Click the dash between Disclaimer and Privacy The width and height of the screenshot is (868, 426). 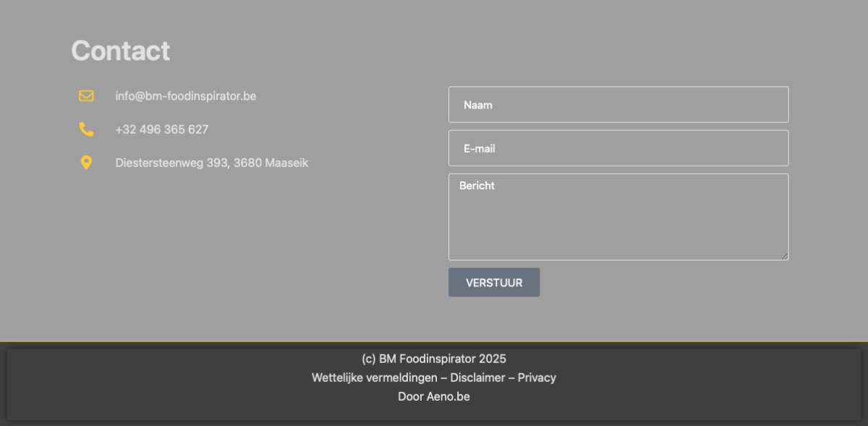[x=511, y=378]
